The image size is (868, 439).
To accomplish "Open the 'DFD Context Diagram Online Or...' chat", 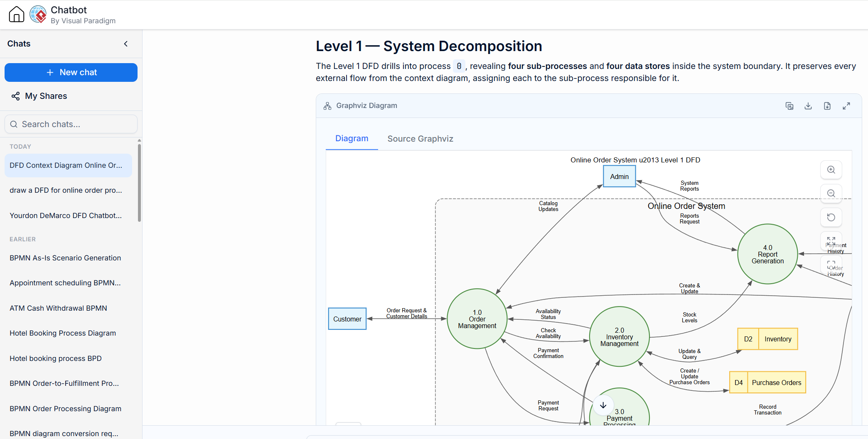I will pyautogui.click(x=68, y=165).
